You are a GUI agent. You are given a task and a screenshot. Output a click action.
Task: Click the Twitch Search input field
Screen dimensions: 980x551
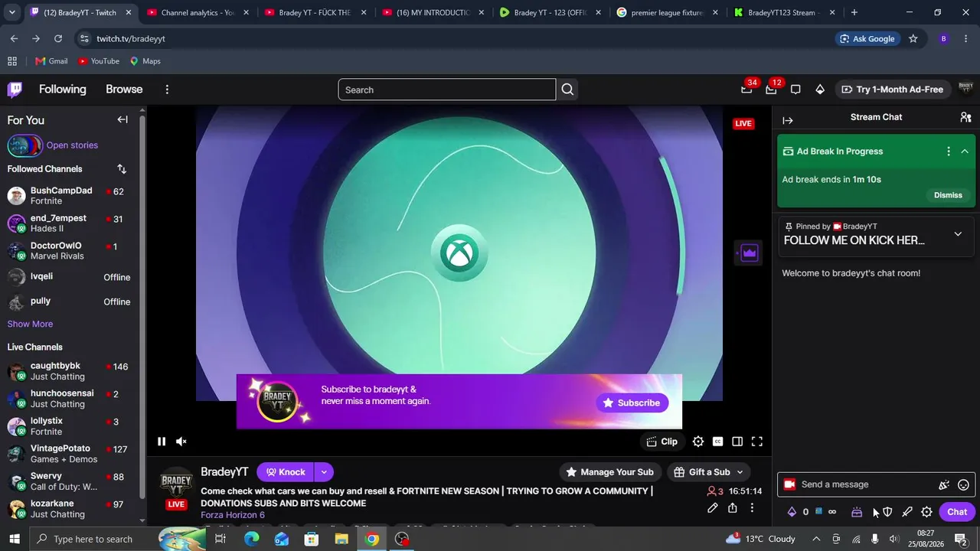click(x=447, y=90)
